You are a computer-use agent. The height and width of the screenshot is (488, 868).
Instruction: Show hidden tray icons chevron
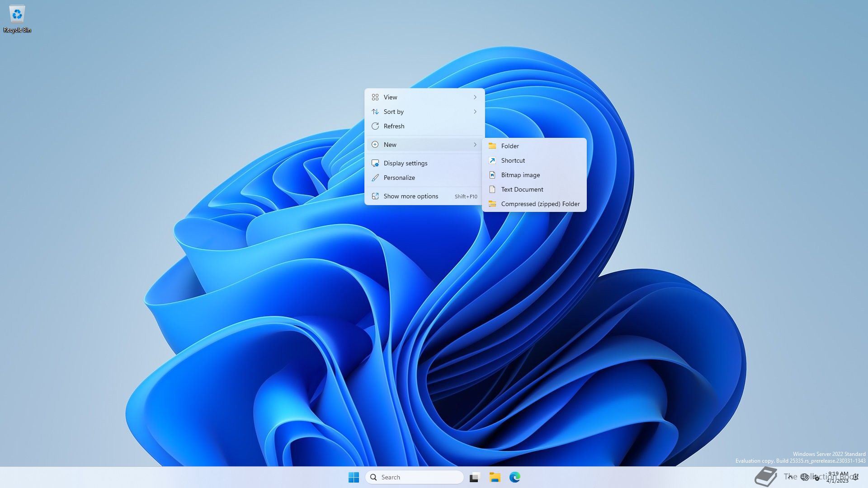click(790, 477)
